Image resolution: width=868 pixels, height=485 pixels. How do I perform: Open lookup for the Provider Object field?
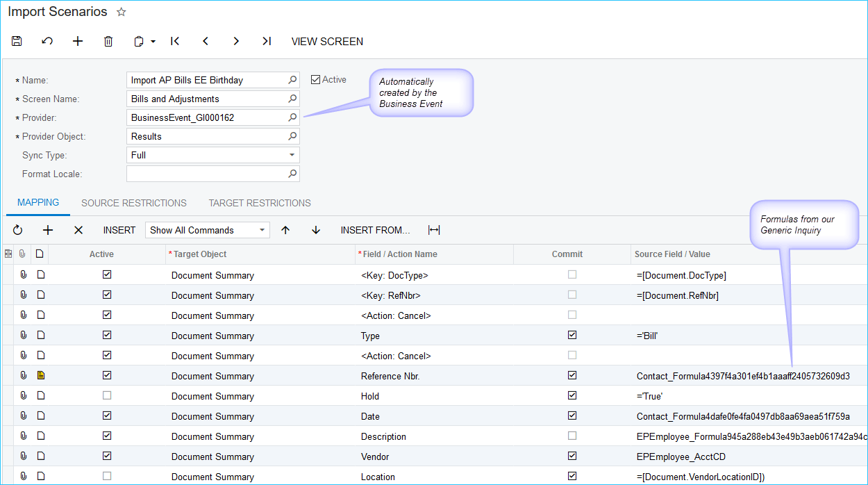(292, 136)
